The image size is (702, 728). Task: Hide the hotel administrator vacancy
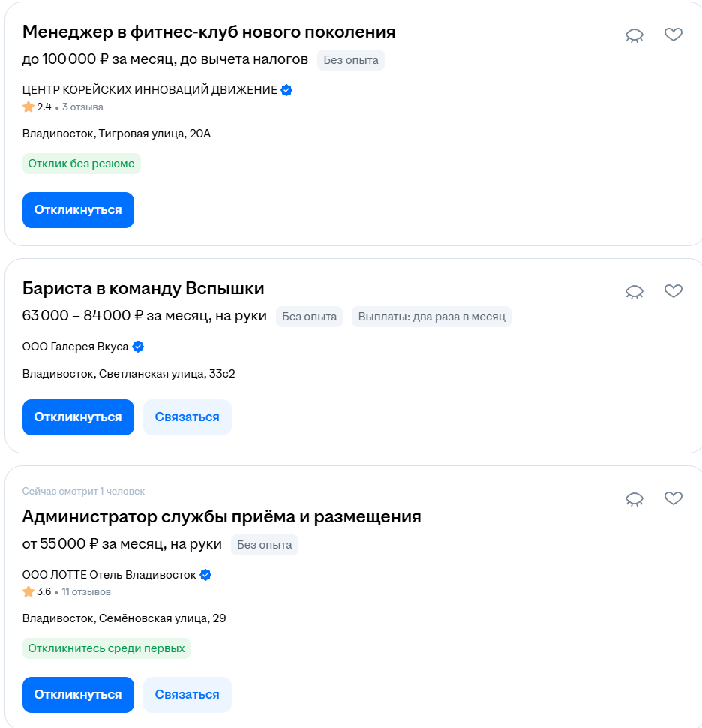coord(634,498)
